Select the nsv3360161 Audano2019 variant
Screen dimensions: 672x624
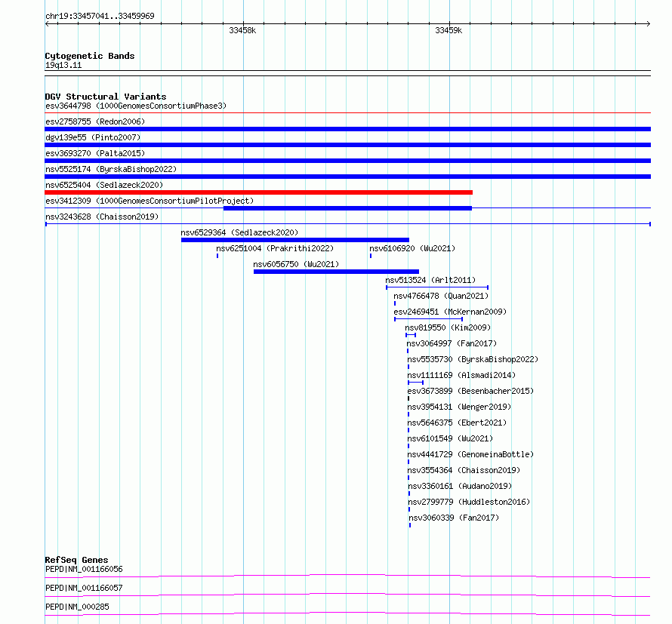click(x=460, y=486)
